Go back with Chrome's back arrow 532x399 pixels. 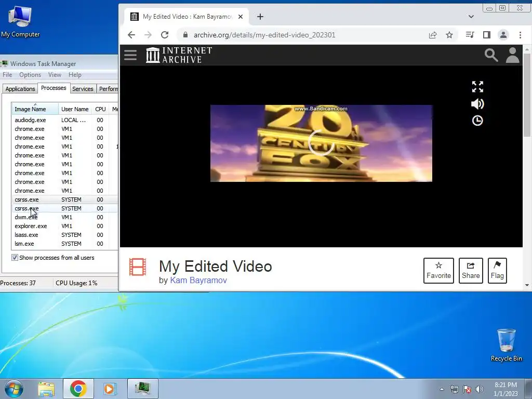[131, 35]
